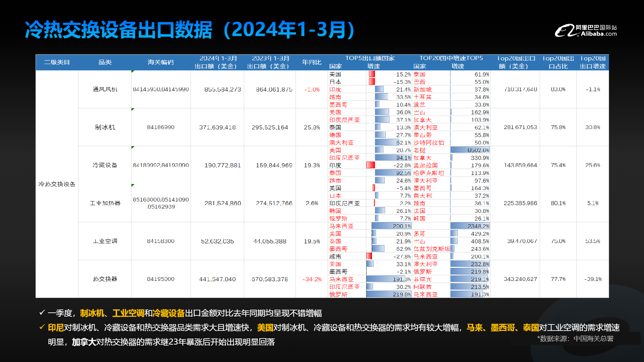Select the 冷热交换设备 category cell
This screenshot has width=644, height=362.
(57, 184)
